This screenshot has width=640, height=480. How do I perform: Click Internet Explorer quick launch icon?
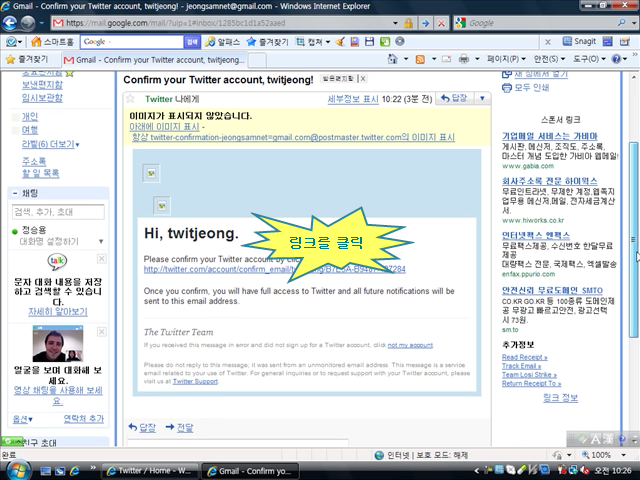pos(75,471)
